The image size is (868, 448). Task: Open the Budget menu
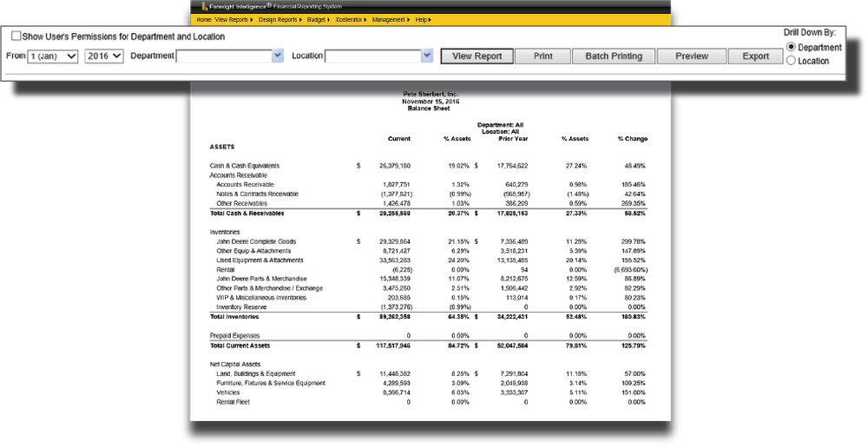click(318, 19)
